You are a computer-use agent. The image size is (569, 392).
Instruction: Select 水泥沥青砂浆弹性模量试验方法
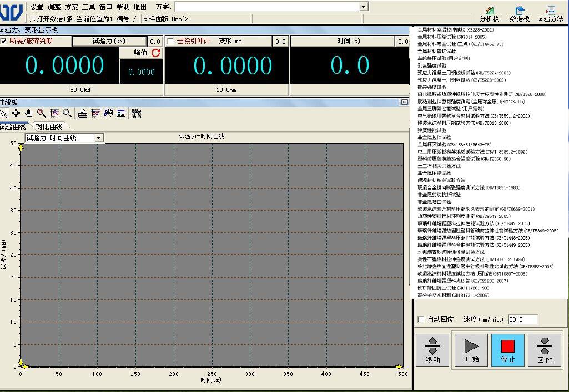451,252
